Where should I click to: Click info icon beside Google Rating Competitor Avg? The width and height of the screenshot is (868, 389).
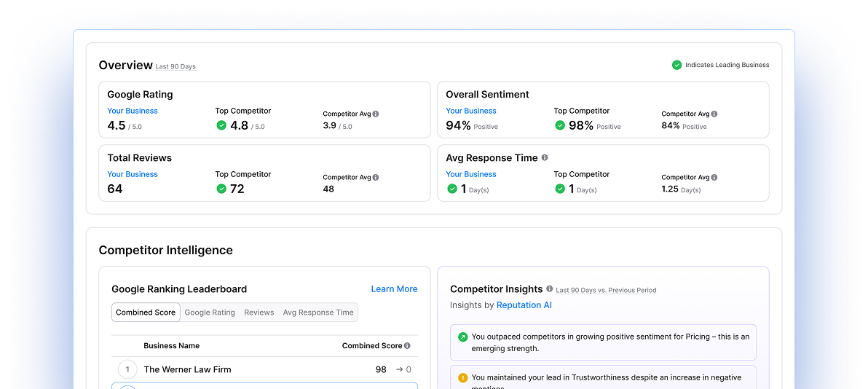pos(376,114)
